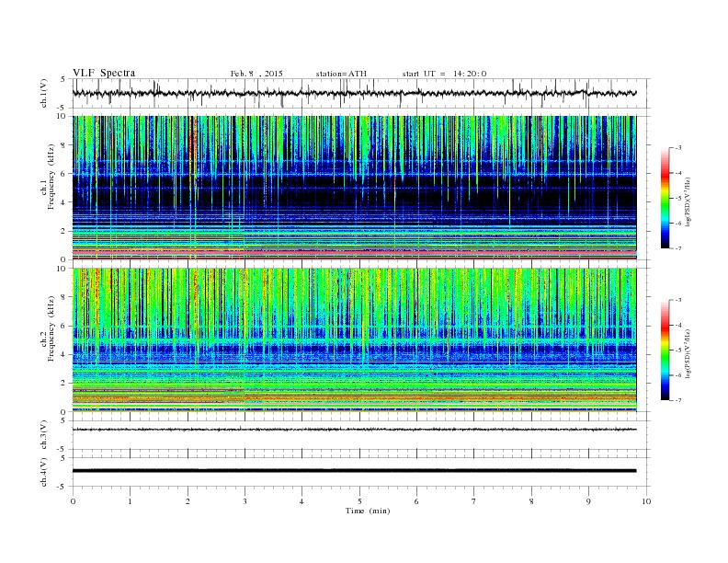
Task: Click time axis tick label '5'
Action: point(359,501)
